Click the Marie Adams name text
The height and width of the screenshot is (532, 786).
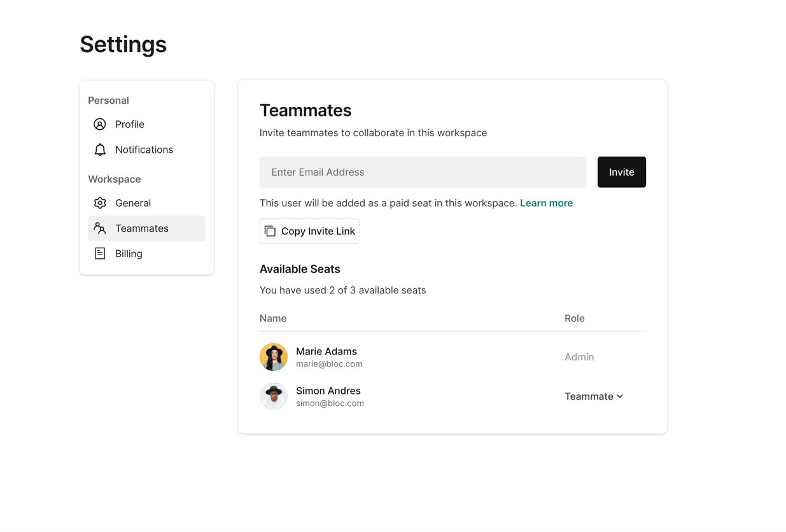click(x=326, y=351)
